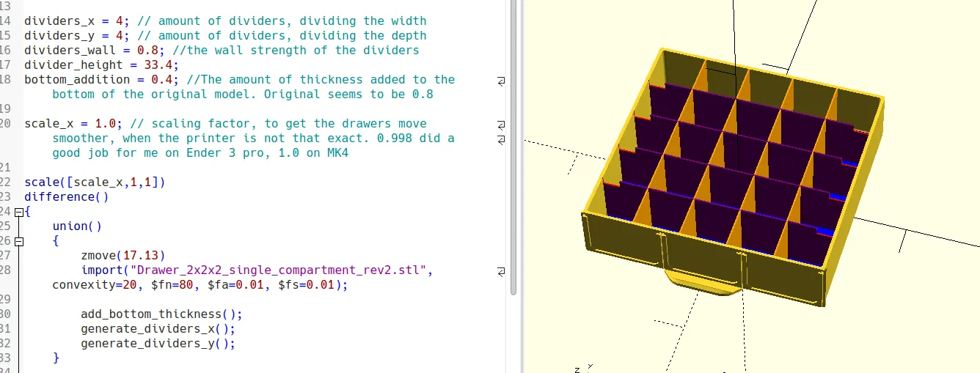
Task: Click the comment 'amount of dividers, dividing the depth'
Action: [293, 36]
